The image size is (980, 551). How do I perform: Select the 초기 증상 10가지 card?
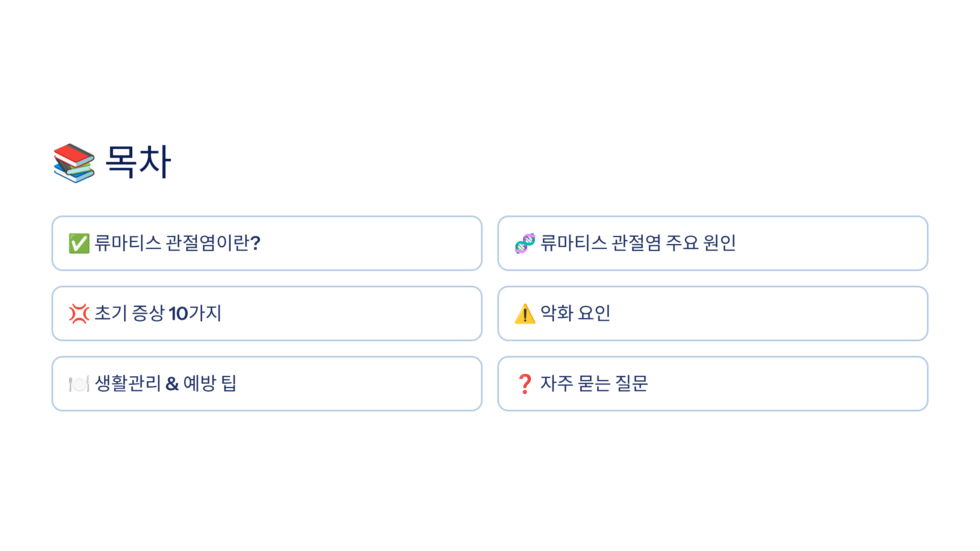[267, 313]
